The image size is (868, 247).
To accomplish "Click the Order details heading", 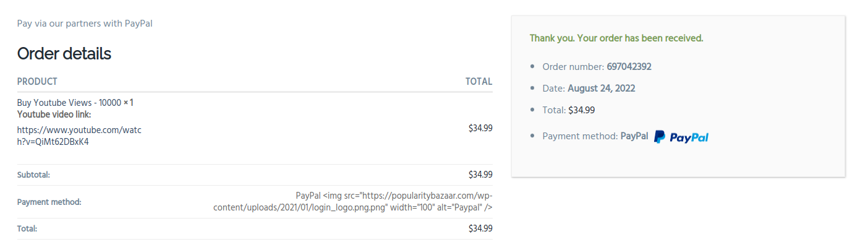I will [64, 54].
